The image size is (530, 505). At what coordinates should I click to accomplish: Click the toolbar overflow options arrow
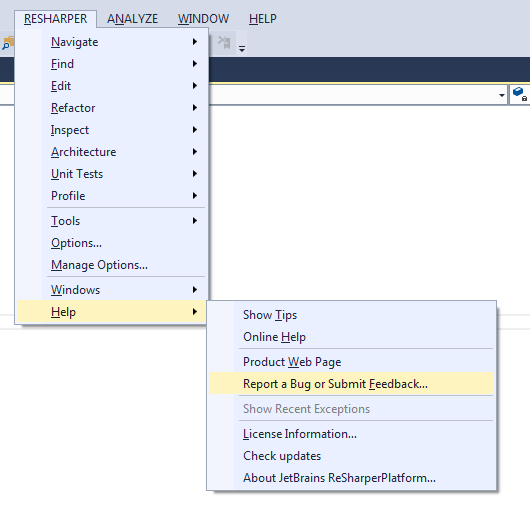[x=242, y=49]
